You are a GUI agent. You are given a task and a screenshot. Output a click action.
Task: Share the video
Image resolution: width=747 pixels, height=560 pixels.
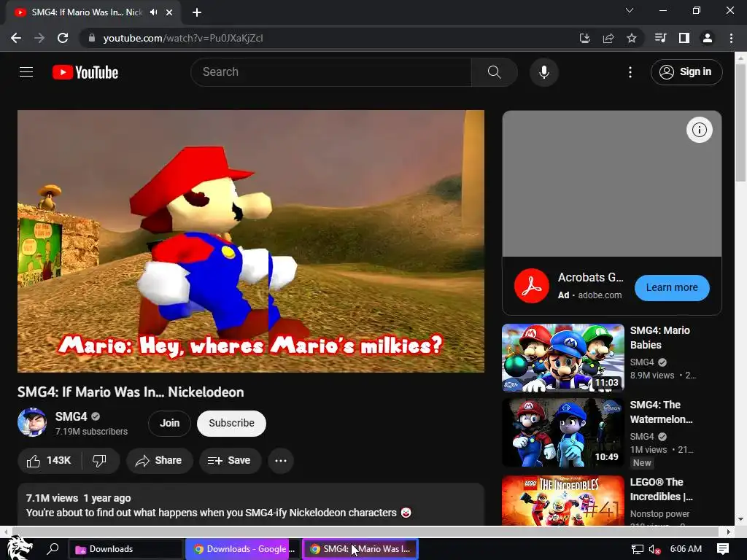(159, 461)
